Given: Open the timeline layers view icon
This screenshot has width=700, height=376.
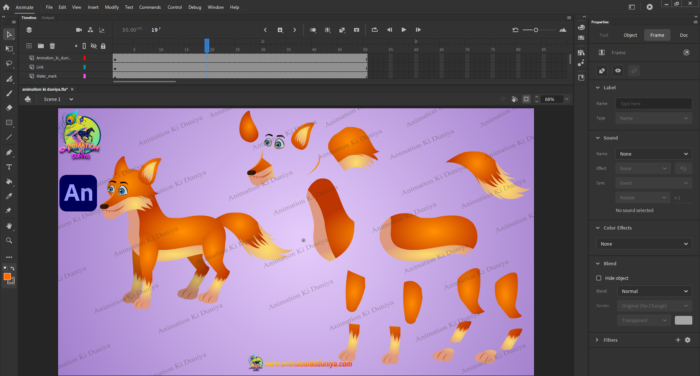Looking at the screenshot, I should (29, 30).
